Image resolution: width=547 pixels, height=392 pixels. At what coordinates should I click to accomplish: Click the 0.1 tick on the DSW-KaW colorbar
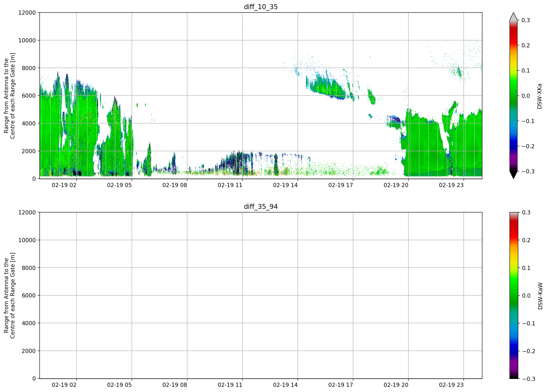point(526,268)
